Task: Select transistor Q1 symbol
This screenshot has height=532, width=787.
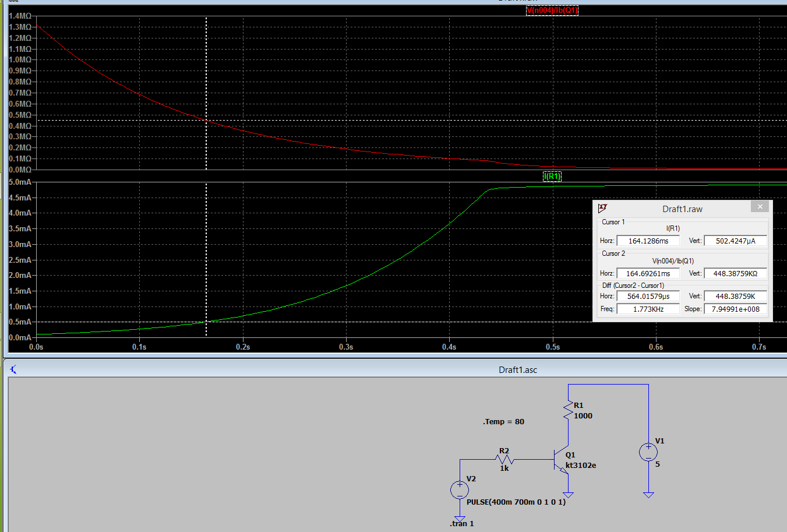Action: [560, 460]
